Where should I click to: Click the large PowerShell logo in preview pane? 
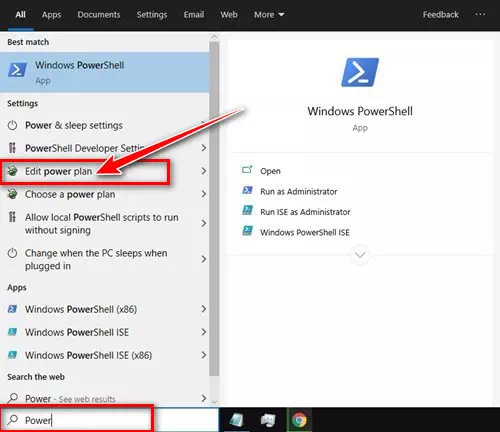tap(360, 72)
